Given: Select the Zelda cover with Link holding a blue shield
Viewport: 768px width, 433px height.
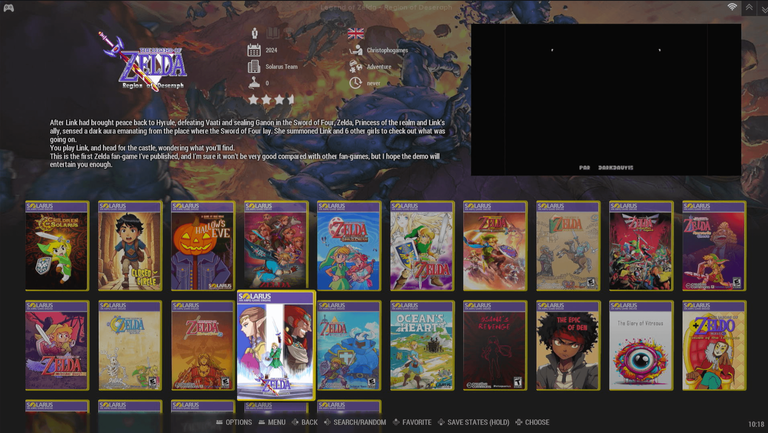Looking at the screenshot, I should (422, 246).
